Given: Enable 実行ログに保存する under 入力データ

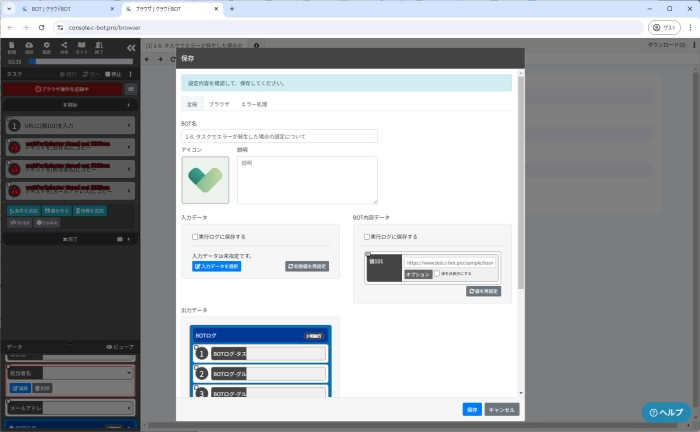Looking at the screenshot, I should coord(194,237).
